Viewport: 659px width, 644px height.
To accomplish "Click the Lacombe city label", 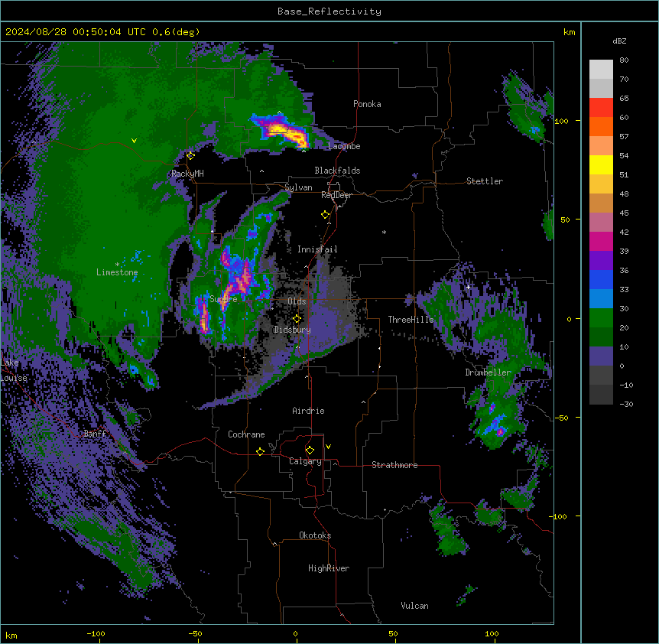I will click(344, 146).
